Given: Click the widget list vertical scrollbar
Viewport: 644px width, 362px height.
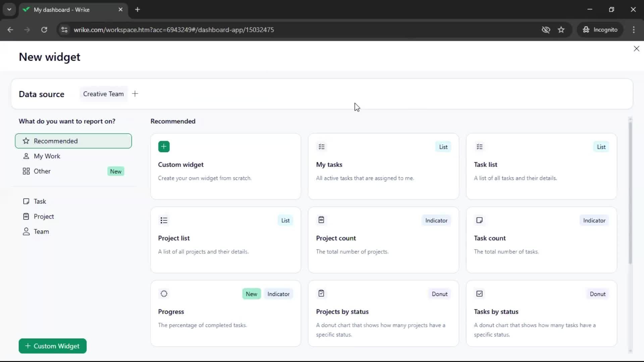Looking at the screenshot, I should 630,193.
